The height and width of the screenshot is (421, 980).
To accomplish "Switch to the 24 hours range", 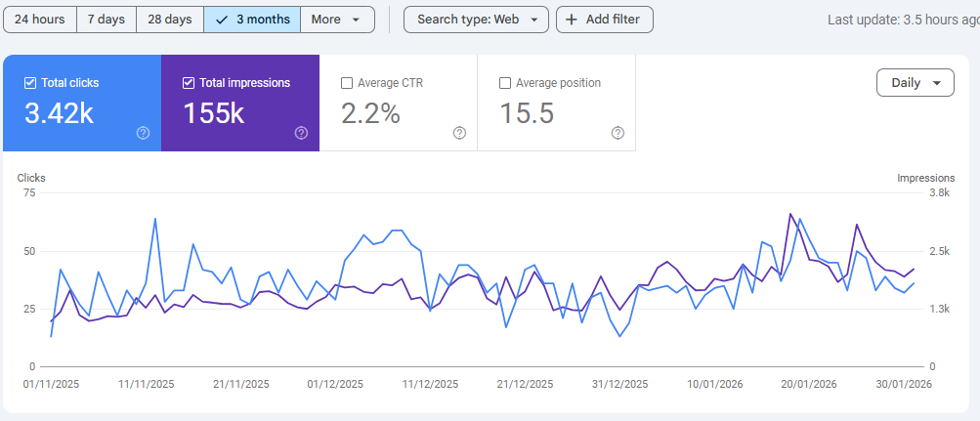I will pyautogui.click(x=39, y=20).
